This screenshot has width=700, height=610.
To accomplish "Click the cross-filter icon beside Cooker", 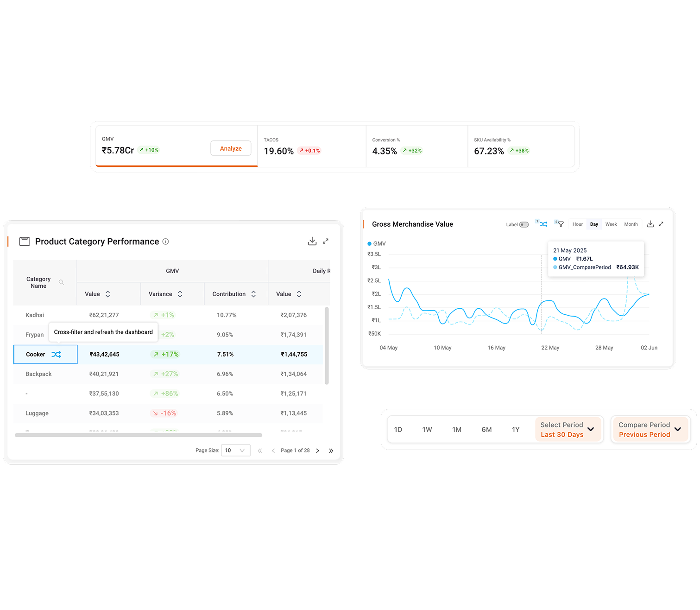I will [x=56, y=354].
